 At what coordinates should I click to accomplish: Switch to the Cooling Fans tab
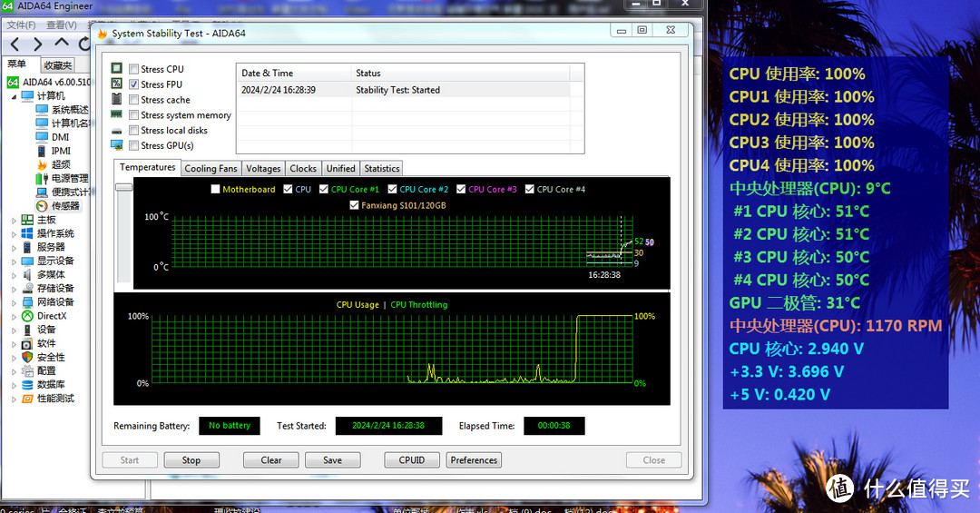point(211,168)
